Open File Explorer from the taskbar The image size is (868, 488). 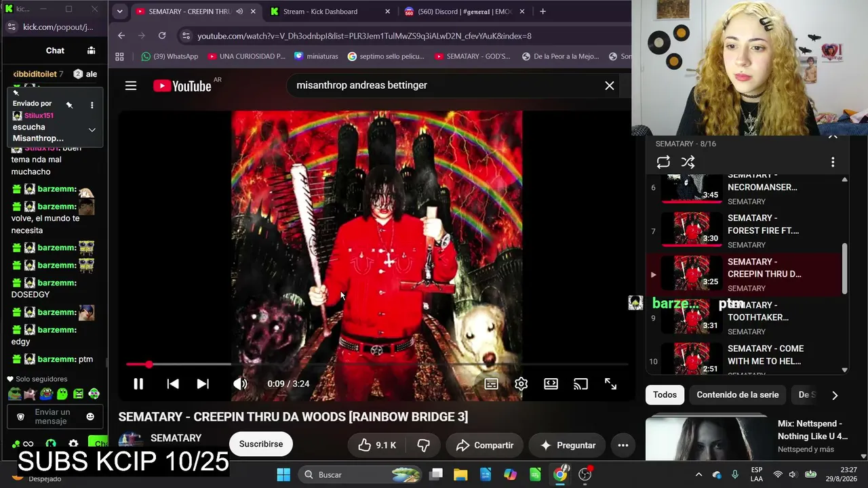click(460, 474)
